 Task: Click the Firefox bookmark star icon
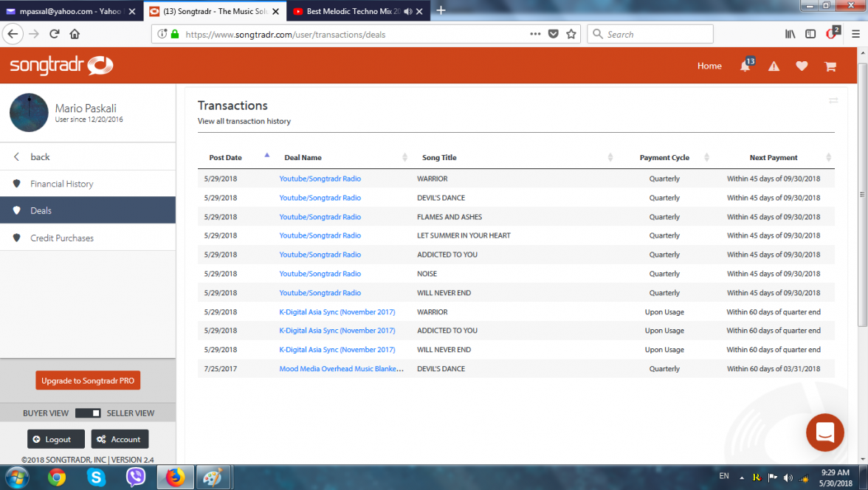(x=571, y=34)
